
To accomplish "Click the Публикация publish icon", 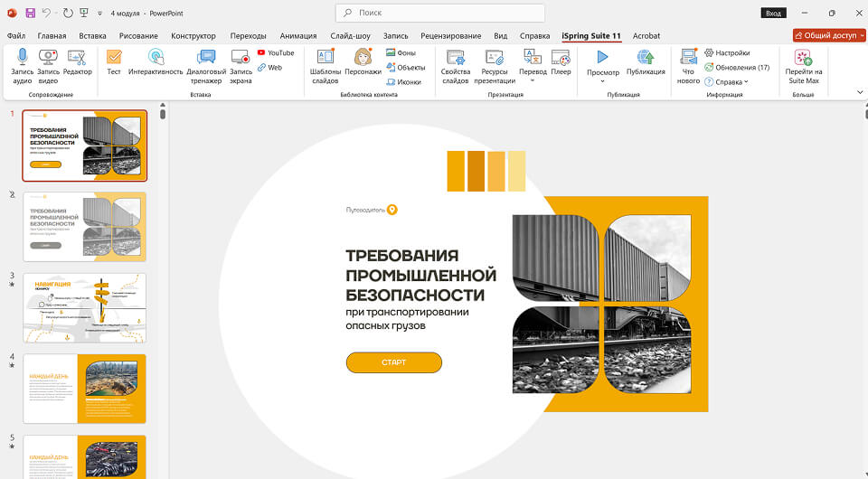I will pyautogui.click(x=646, y=58).
